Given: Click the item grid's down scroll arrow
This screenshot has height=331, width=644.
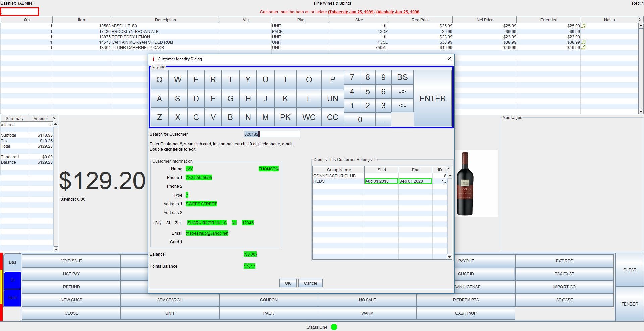Looking at the screenshot, I should tap(641, 112).
